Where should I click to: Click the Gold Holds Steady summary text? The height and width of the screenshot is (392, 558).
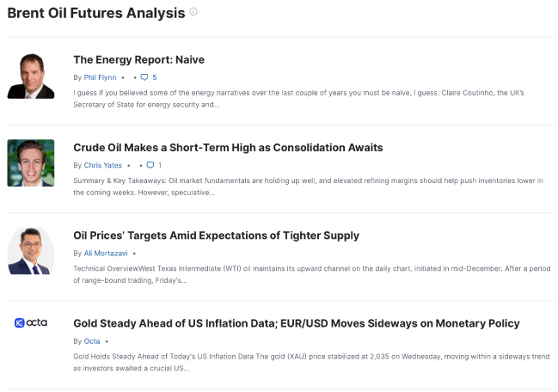311,362
